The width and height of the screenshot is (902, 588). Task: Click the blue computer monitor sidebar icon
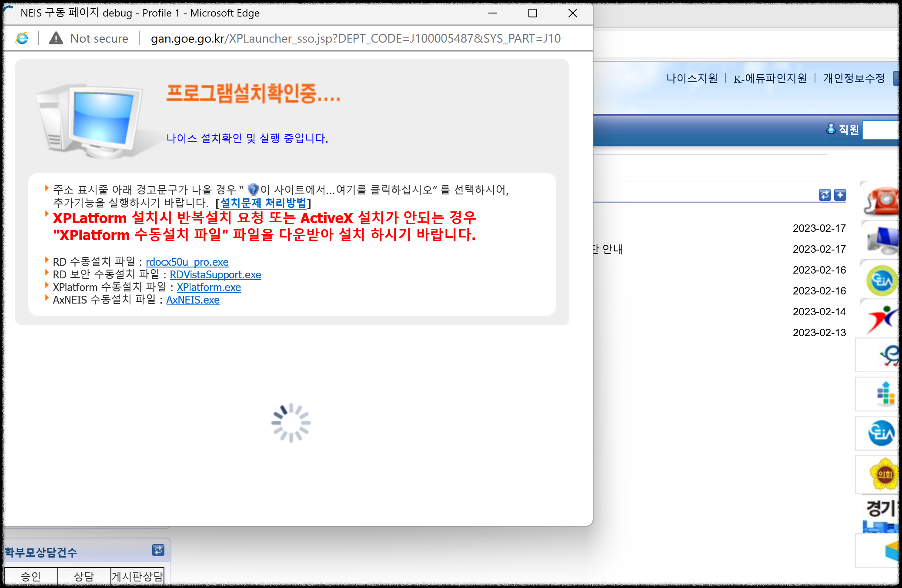pyautogui.click(x=883, y=240)
